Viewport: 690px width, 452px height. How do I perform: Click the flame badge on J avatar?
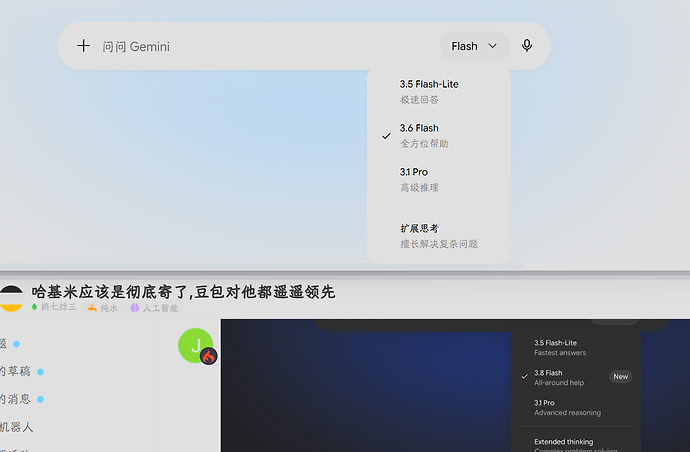coord(209,356)
